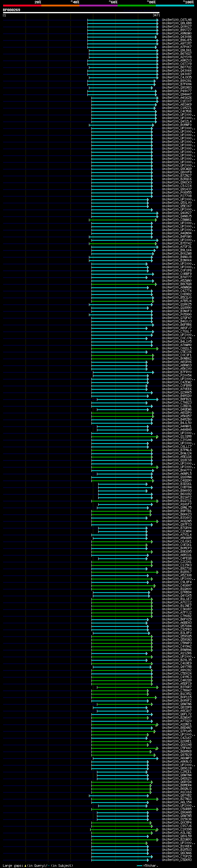Click the UniRef100_A9KNJ3 label

[x=177, y=761]
